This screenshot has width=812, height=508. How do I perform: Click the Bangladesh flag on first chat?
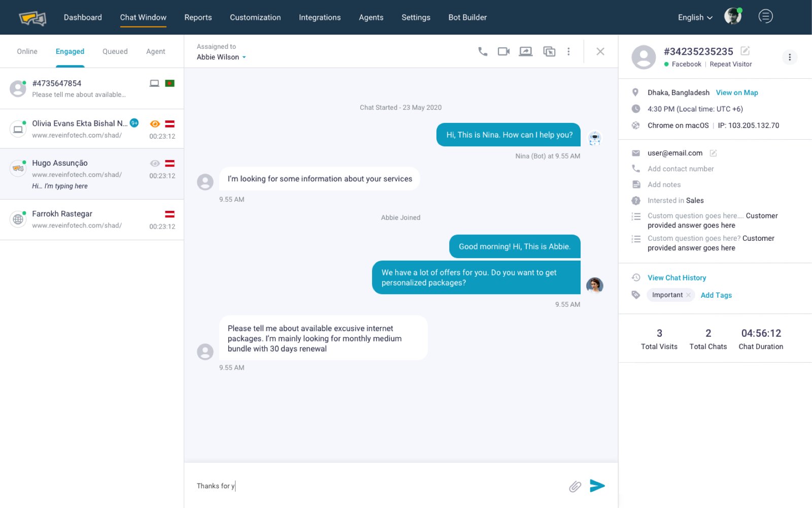pyautogui.click(x=170, y=83)
